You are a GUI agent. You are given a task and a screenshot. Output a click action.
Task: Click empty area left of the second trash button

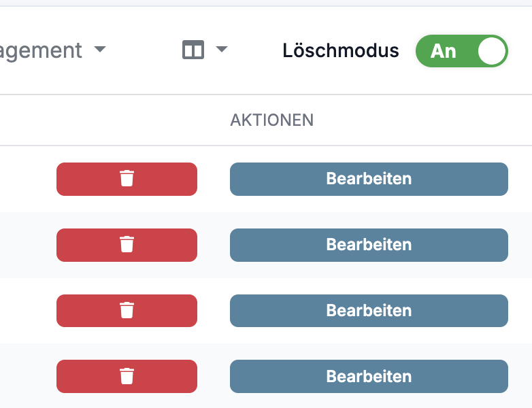(27, 245)
